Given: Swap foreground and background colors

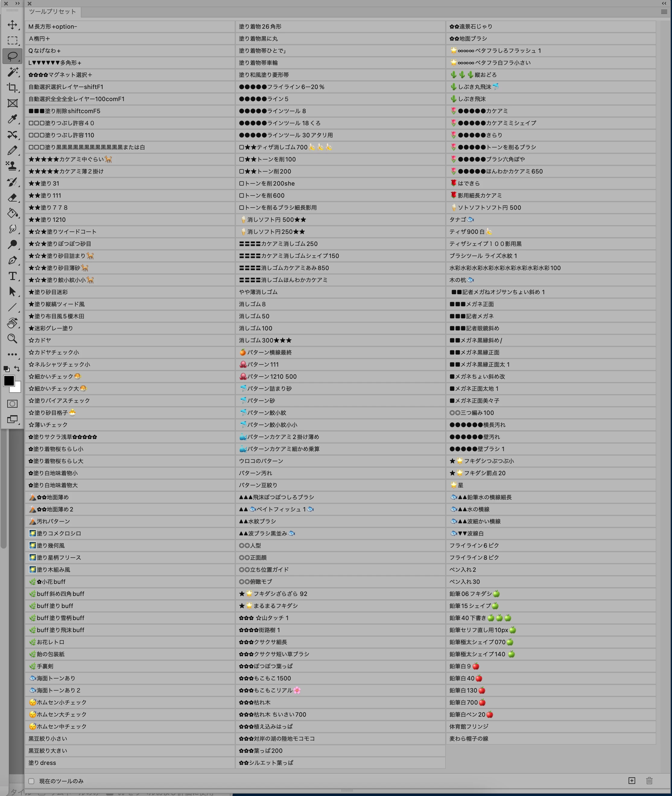Looking at the screenshot, I should click(x=17, y=368).
